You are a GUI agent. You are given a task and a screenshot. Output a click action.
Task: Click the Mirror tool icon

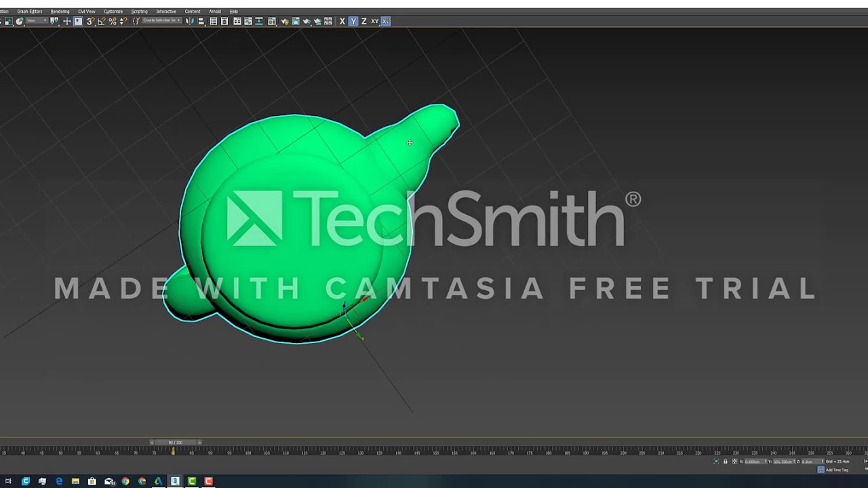[x=189, y=22]
